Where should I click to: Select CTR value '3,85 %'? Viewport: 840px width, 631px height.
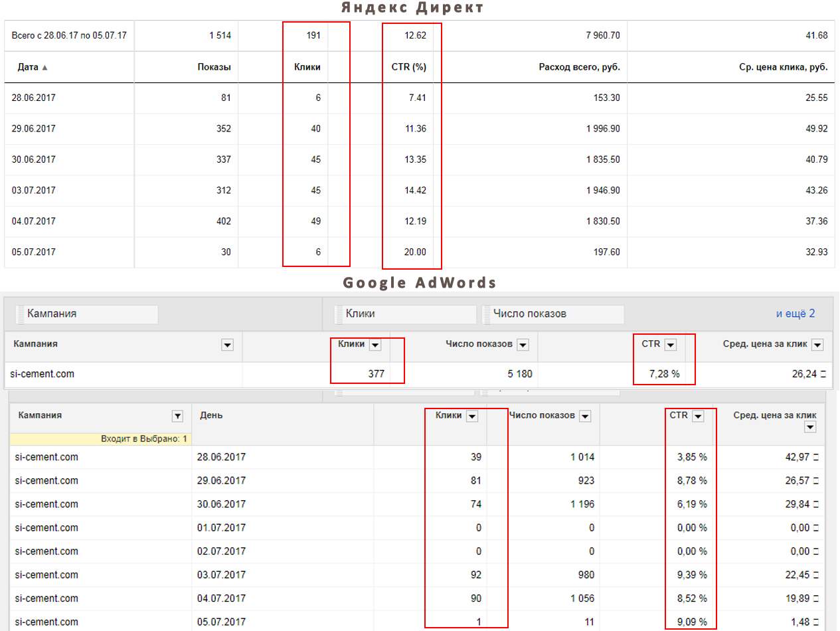691,457
